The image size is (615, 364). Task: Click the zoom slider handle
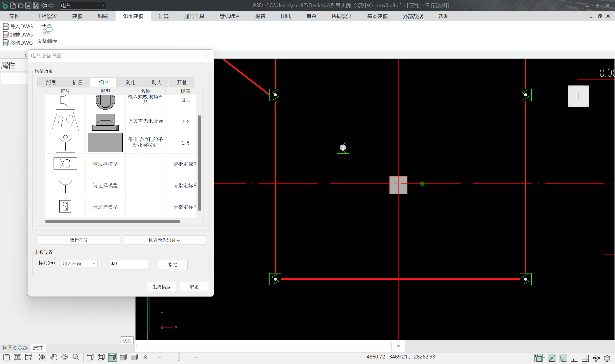click(179, 357)
